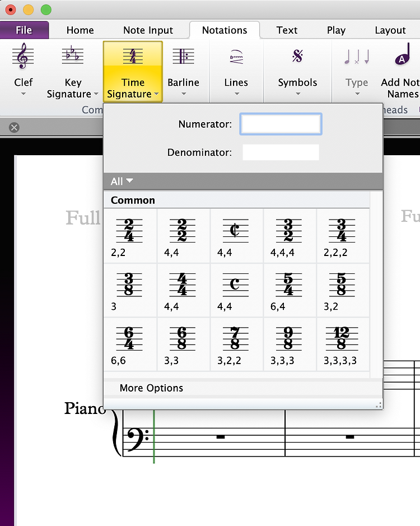Screen dimensions: 420x526
Task: Close the panel with the X button
Action: [14, 128]
